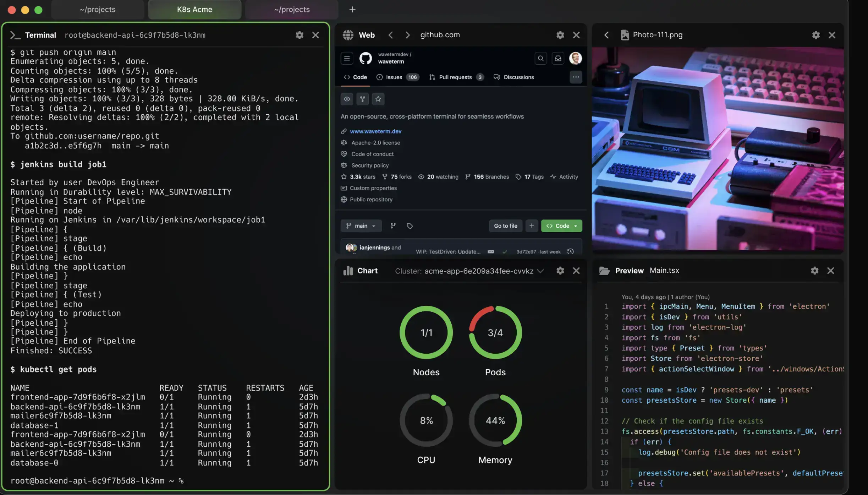
Task: Open GitHub search magnifier
Action: pyautogui.click(x=540, y=58)
